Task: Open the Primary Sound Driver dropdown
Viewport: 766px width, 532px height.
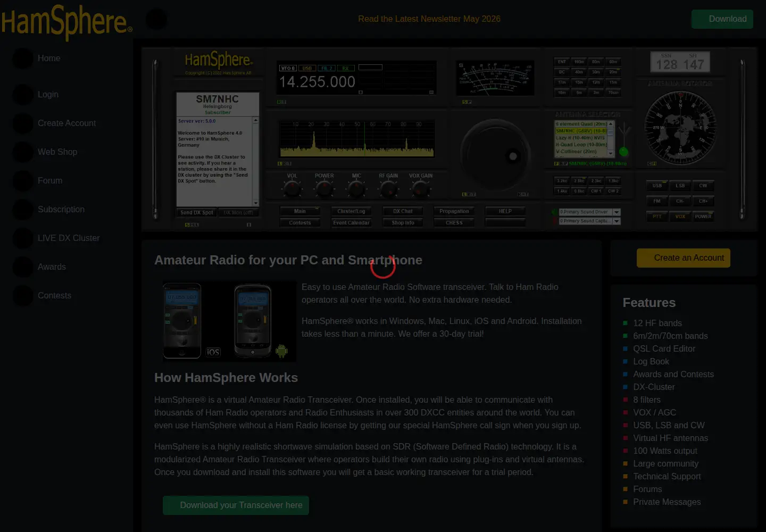Action: (x=589, y=212)
